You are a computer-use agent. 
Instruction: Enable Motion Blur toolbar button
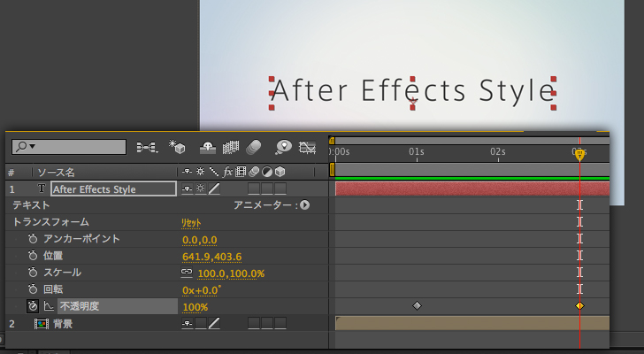pos(253,147)
